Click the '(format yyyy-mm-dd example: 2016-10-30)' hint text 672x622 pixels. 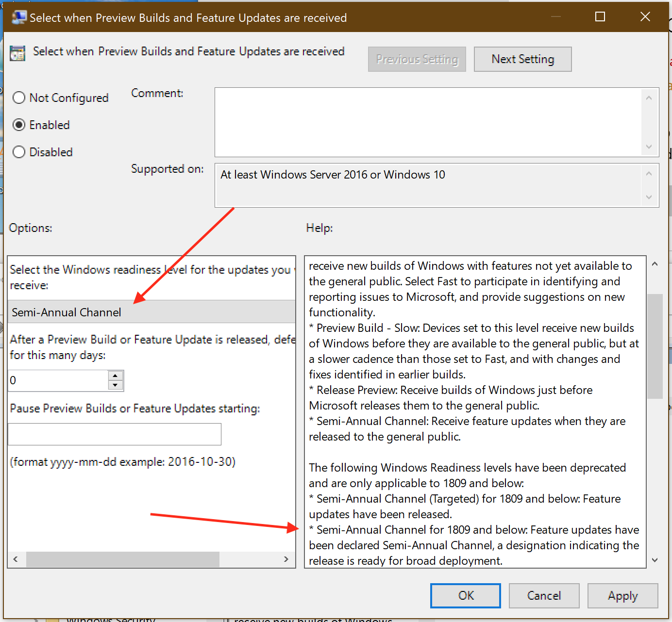pos(123,461)
